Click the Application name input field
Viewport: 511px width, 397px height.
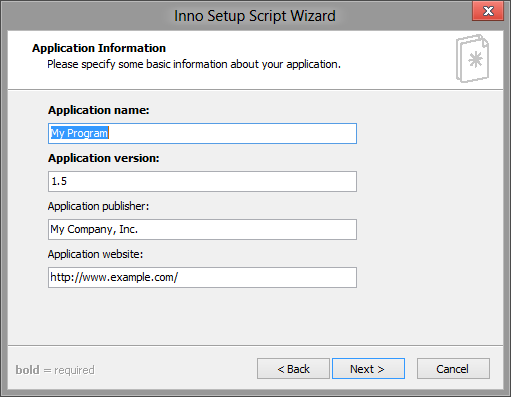202,133
